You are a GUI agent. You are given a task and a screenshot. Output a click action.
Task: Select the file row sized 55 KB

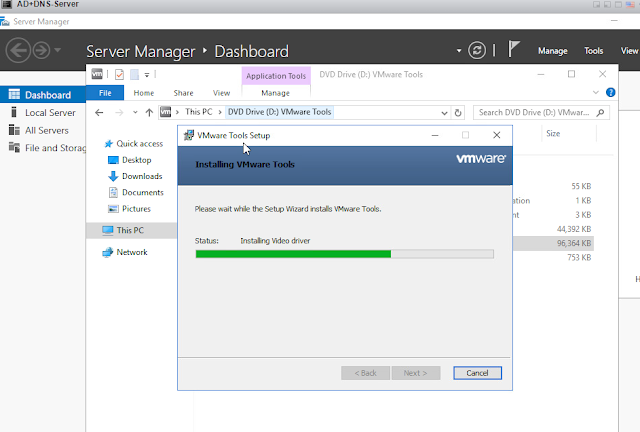(x=553, y=186)
